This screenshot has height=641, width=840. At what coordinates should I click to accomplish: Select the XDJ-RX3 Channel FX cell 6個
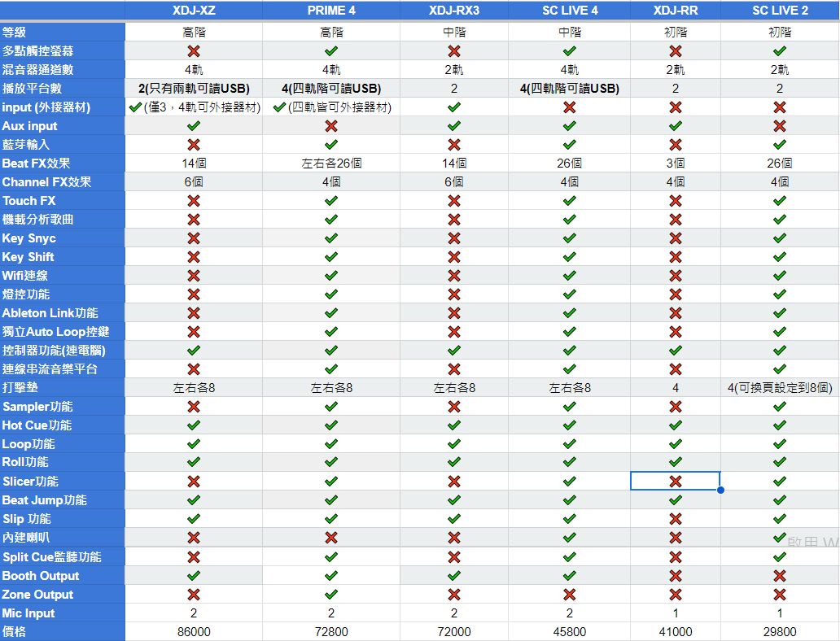click(453, 182)
